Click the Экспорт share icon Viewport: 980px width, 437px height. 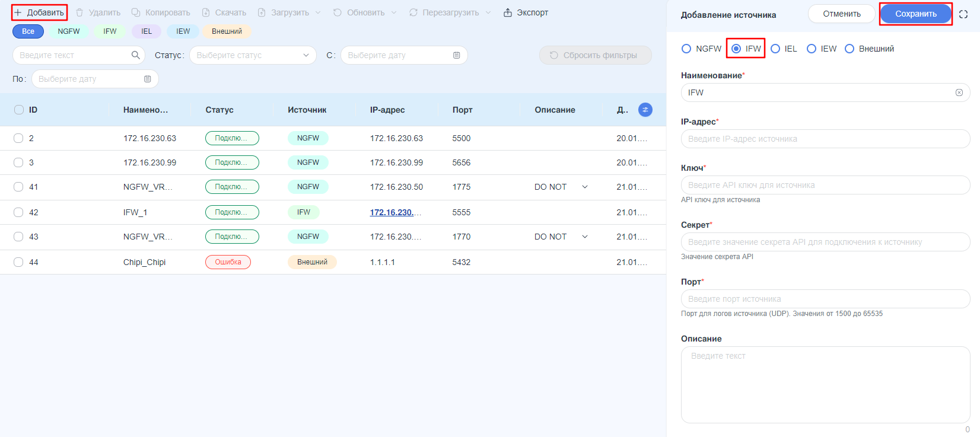[508, 12]
